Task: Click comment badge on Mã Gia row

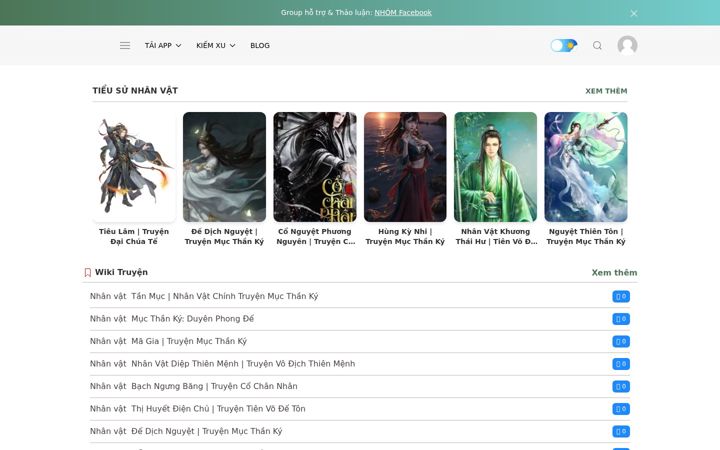Action: (x=621, y=342)
